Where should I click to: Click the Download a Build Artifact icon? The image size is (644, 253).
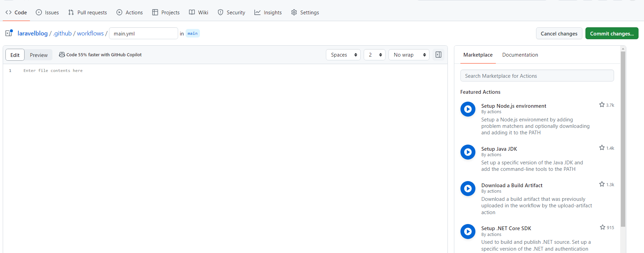[468, 189]
